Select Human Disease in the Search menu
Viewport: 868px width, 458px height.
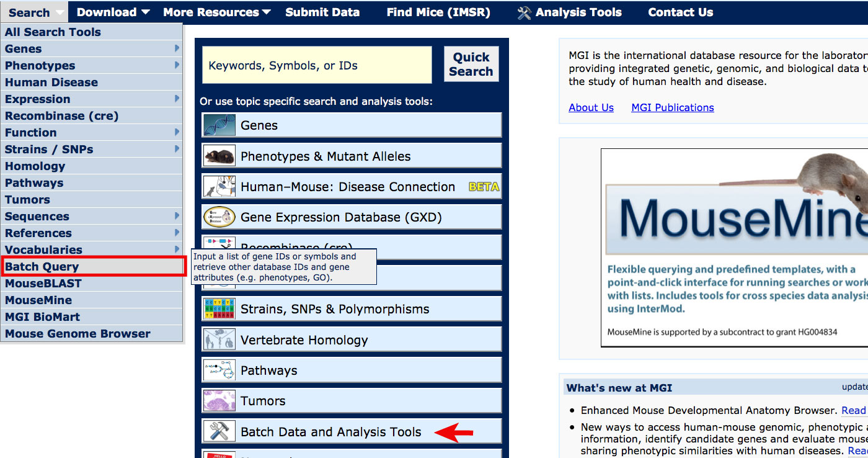click(92, 83)
